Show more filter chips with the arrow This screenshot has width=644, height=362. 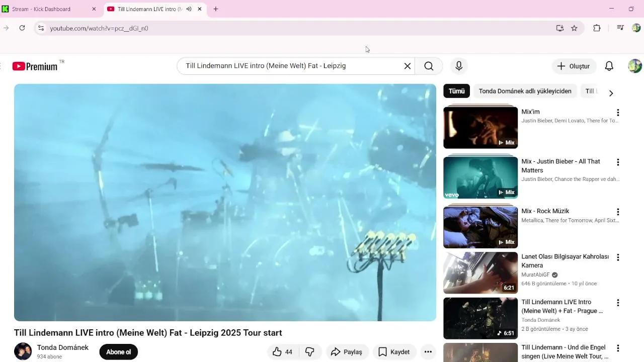coord(611,93)
